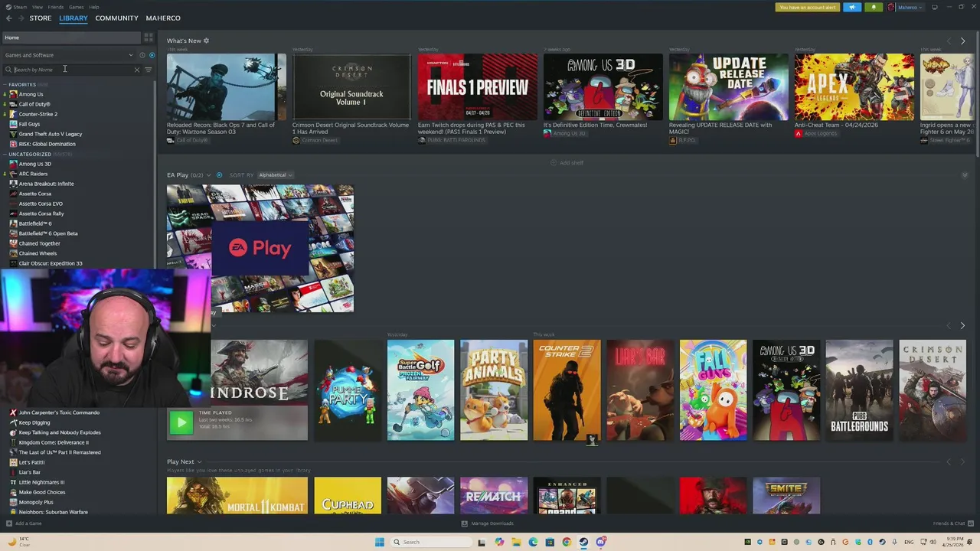The width and height of the screenshot is (980, 551).
Task: Collapse the UNCATEGORIZED category
Action: [x=5, y=154]
